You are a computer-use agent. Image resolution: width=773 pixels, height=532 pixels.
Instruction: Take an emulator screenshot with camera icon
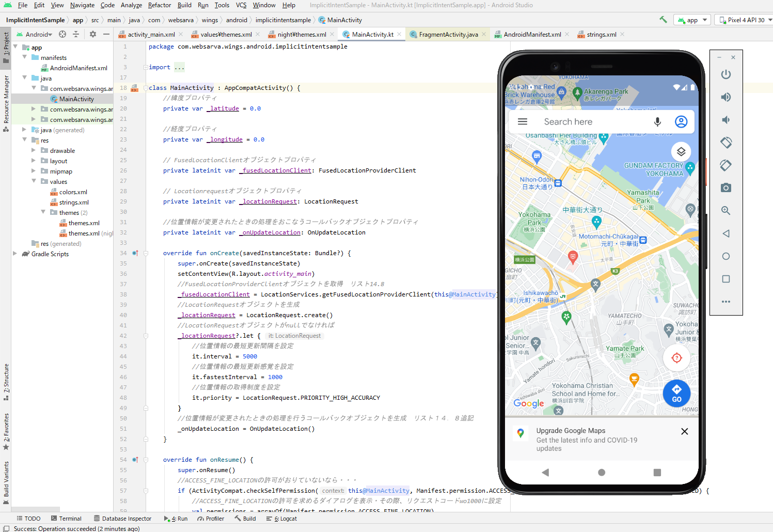click(725, 187)
